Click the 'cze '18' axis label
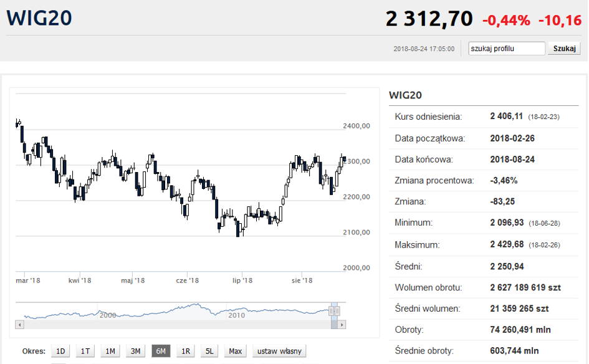 tap(187, 280)
